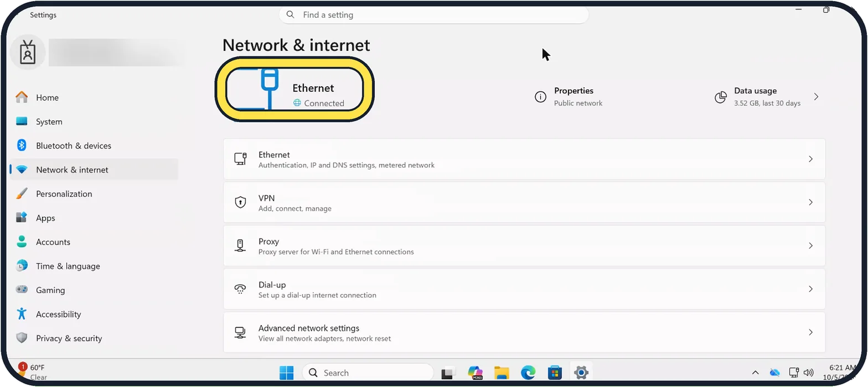Open Time & language settings
The width and height of the screenshot is (868, 387).
coord(94,266)
